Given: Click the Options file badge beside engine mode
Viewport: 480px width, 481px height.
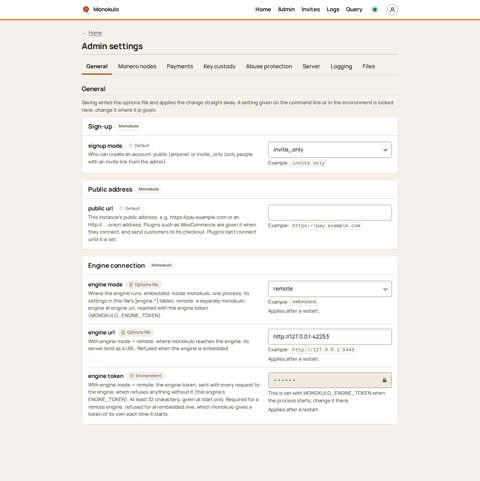Looking at the screenshot, I should pyautogui.click(x=144, y=284).
